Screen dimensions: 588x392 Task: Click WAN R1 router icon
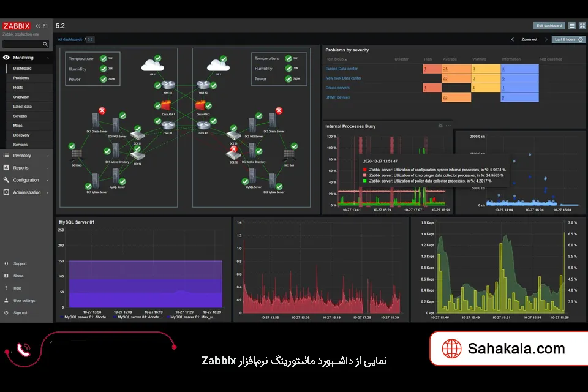(x=168, y=86)
